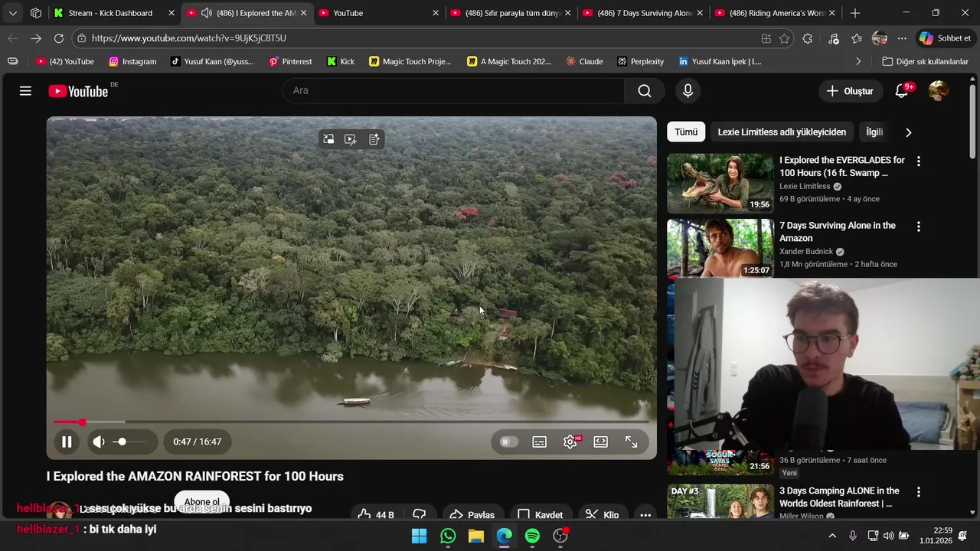Open Spotify from the taskbar

[532, 536]
